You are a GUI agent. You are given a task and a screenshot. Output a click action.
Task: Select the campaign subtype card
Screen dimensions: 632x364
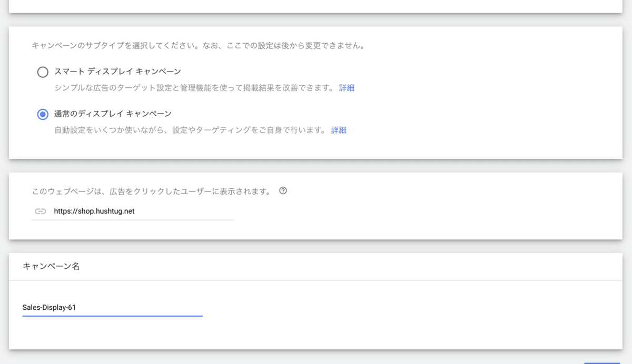click(x=316, y=92)
